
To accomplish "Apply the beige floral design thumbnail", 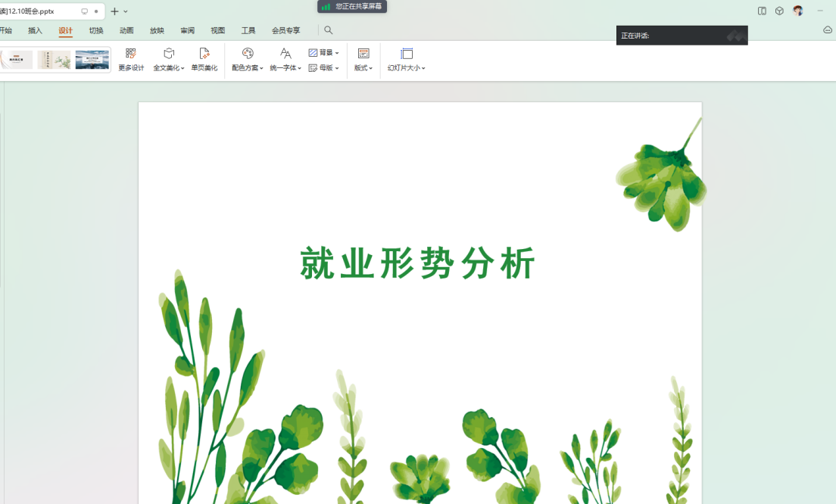I will (54, 60).
